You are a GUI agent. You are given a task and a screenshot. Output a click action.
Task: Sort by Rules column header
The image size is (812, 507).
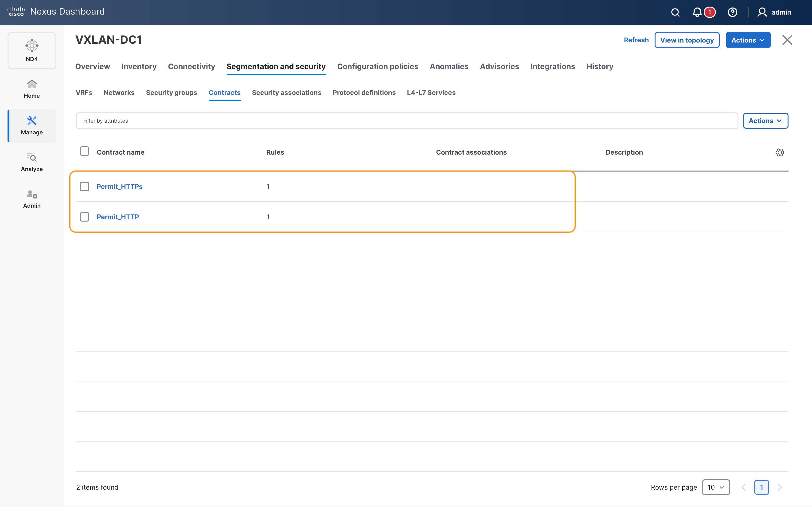click(275, 152)
